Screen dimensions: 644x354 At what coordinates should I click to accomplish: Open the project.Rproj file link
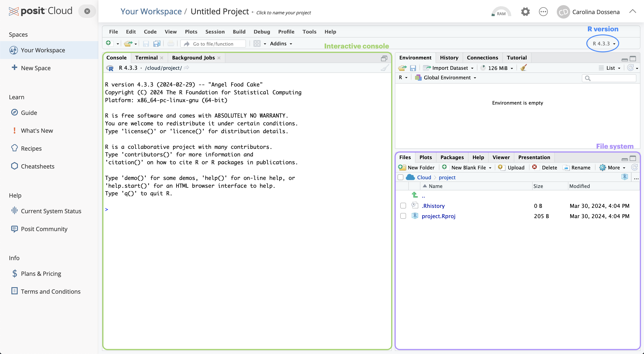pyautogui.click(x=438, y=216)
